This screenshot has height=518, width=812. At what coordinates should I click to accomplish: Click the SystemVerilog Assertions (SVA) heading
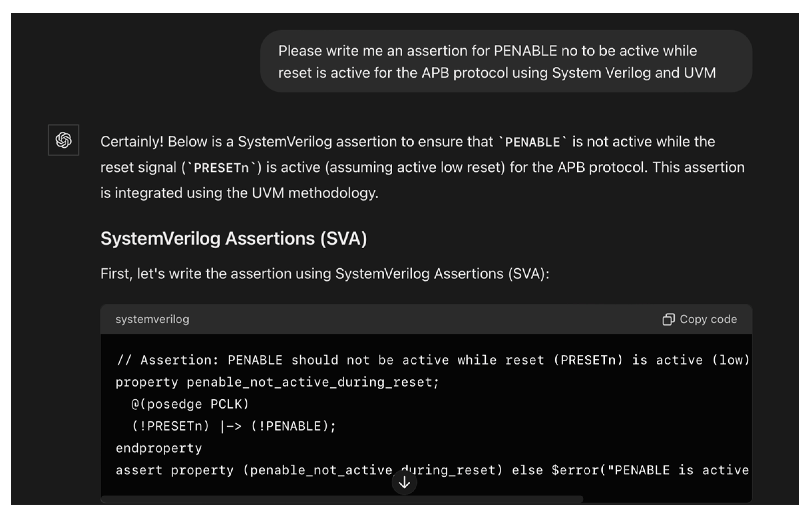pos(234,239)
